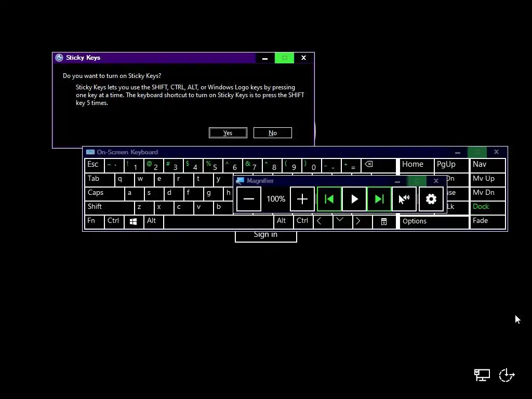
Task: Close the Magnifier window
Action: click(x=436, y=181)
